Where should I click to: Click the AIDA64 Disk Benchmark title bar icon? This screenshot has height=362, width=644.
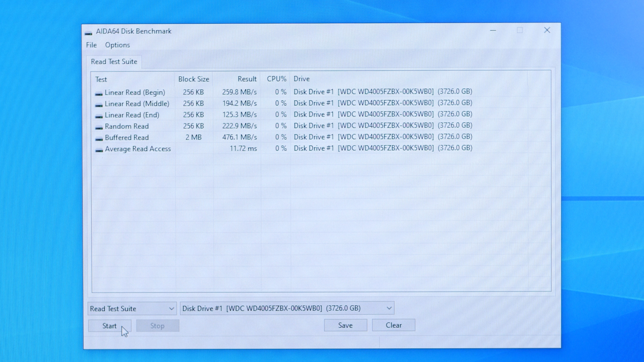pos(89,32)
